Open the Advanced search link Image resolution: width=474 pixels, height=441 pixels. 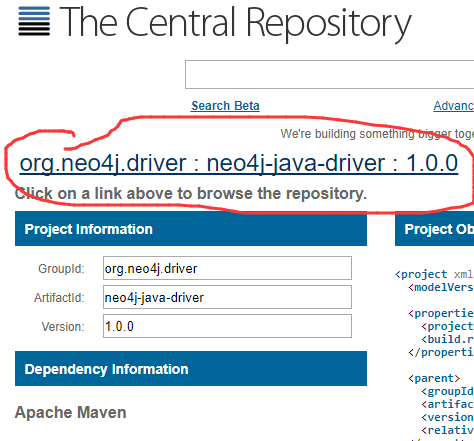pos(454,106)
